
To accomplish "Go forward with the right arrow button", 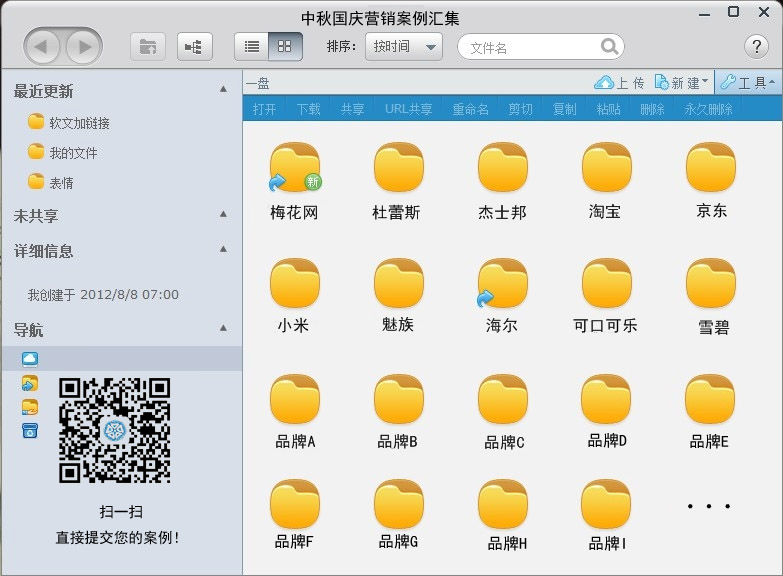I will [x=82, y=46].
